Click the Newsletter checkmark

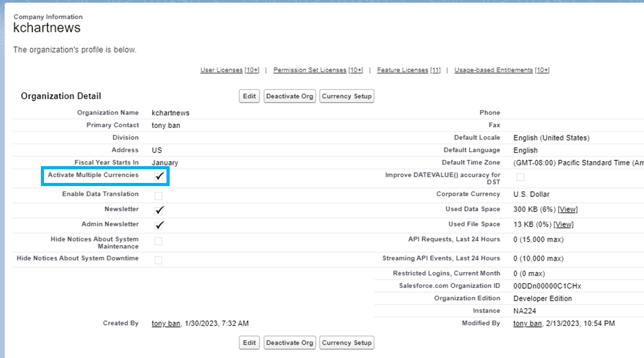[x=160, y=210]
